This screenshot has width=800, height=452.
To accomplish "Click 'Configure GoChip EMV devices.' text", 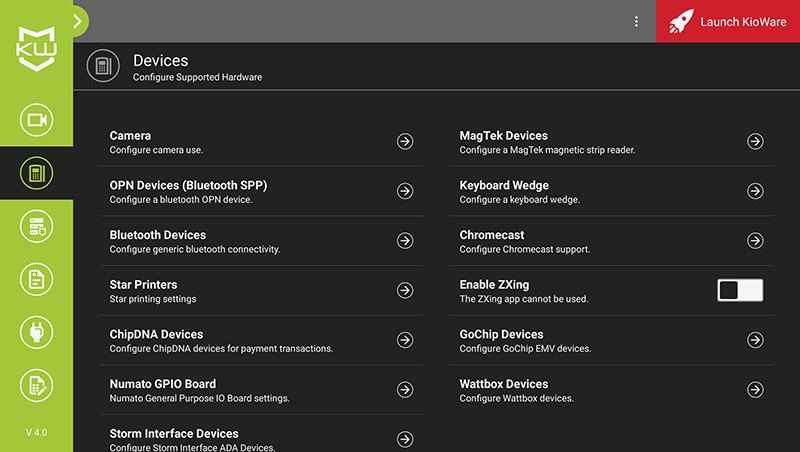I will tap(526, 348).
